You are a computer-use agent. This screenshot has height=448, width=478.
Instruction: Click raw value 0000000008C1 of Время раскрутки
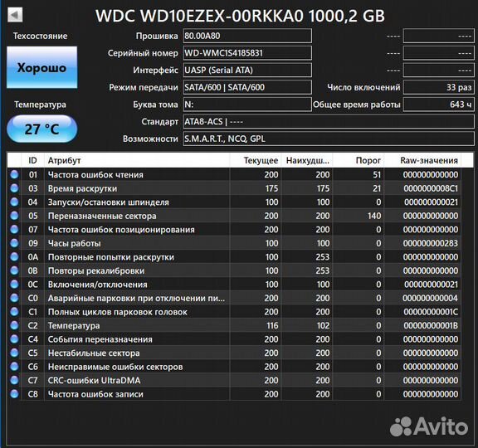click(x=431, y=188)
